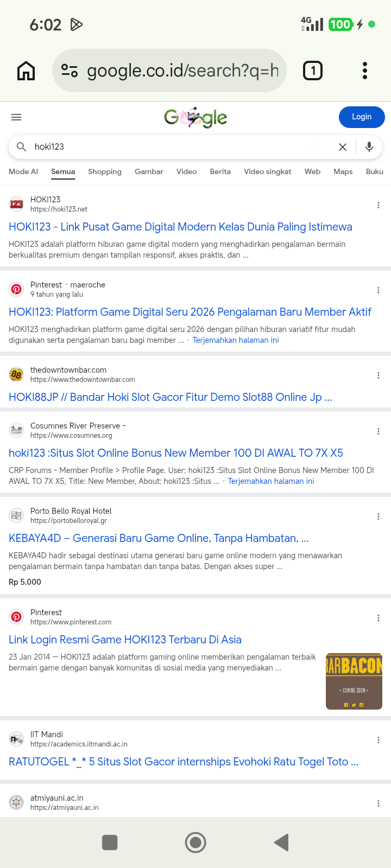Switch to Web tab

312,171
